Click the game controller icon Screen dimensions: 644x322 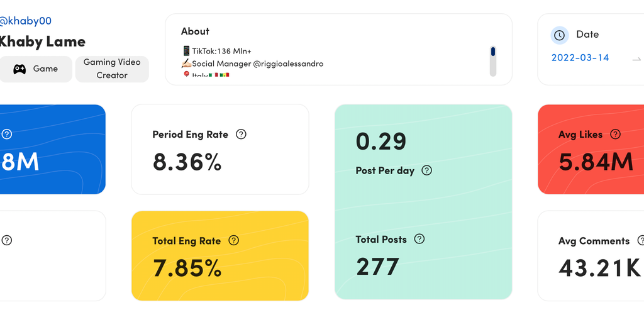[x=20, y=69]
